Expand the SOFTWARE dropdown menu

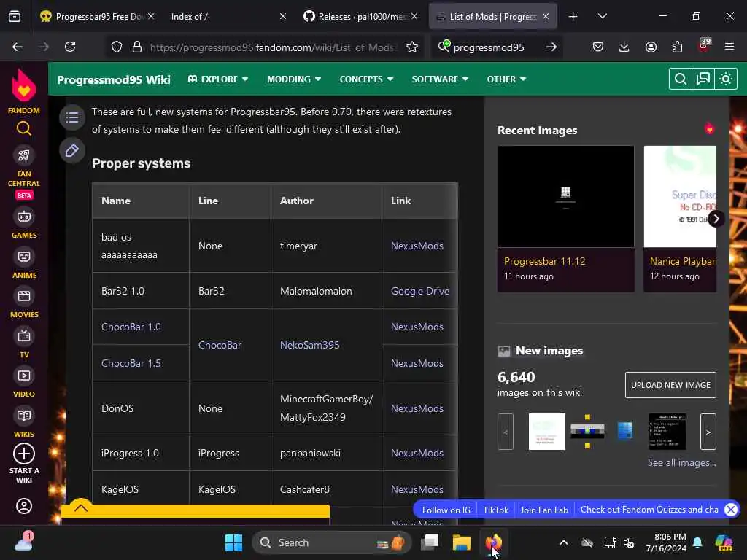pyautogui.click(x=440, y=79)
